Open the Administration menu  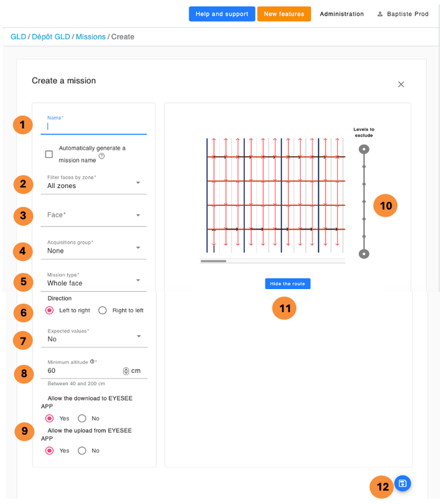(x=342, y=14)
